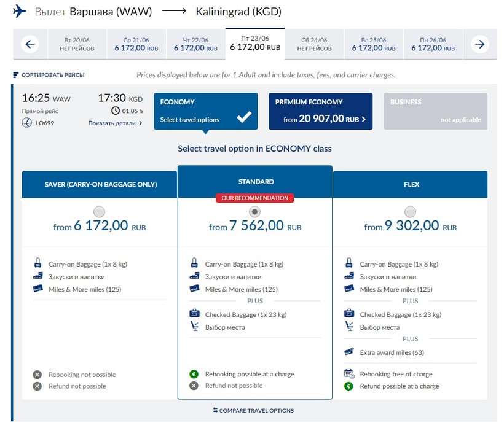Select the Standard fare radio button
Viewport: 504px width, 428px height.
tap(255, 212)
